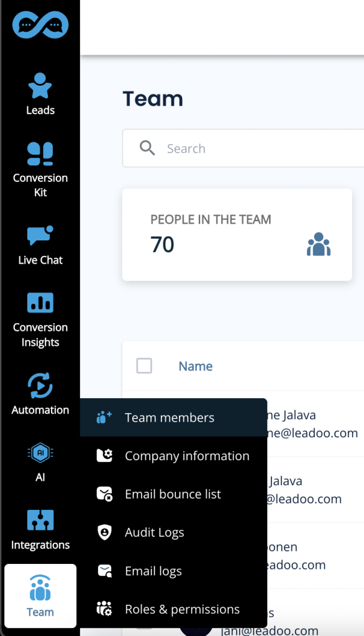
Task: Select Roles & permissions in the submenu
Action: point(174,609)
